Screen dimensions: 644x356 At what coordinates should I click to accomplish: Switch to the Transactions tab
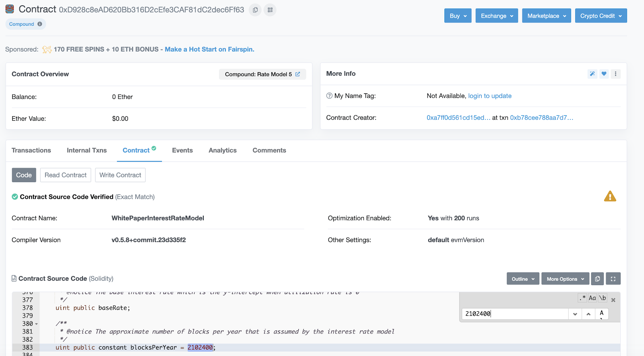pyautogui.click(x=31, y=150)
